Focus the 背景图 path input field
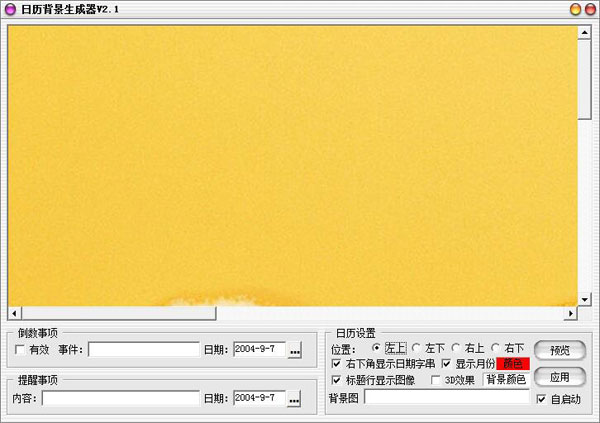The width and height of the screenshot is (600, 423). tap(446, 398)
